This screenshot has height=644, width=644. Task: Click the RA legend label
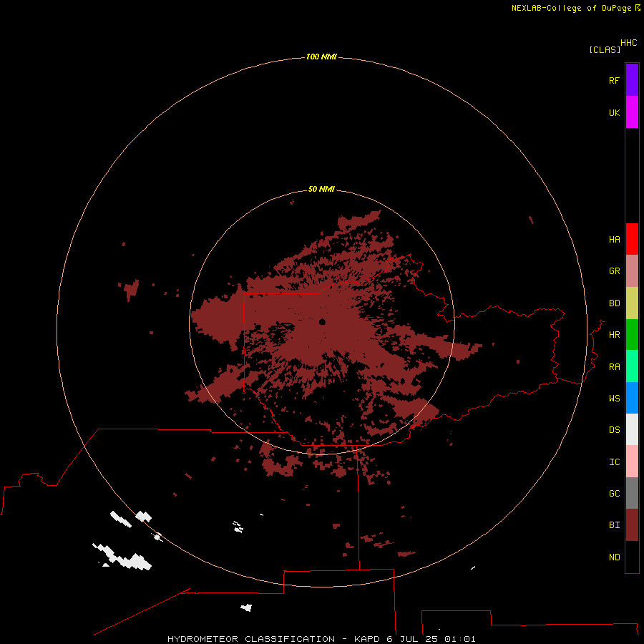[x=615, y=367]
